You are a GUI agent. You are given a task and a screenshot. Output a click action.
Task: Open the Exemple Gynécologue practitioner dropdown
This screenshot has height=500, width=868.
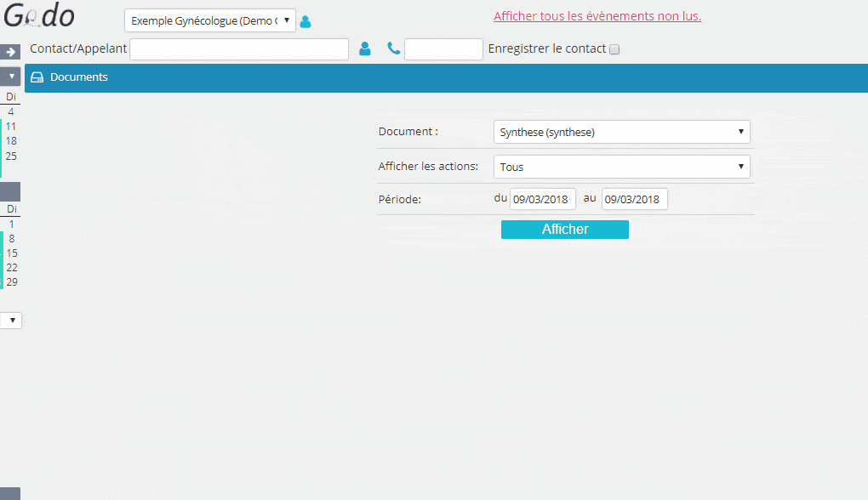click(x=210, y=20)
